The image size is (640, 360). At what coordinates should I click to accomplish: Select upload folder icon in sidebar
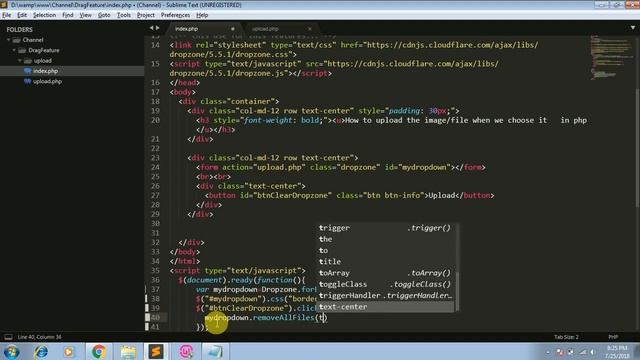pos(27,60)
